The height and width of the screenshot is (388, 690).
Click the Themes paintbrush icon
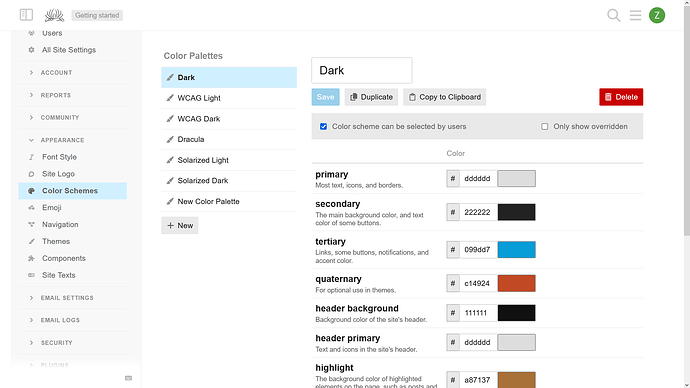(31, 242)
